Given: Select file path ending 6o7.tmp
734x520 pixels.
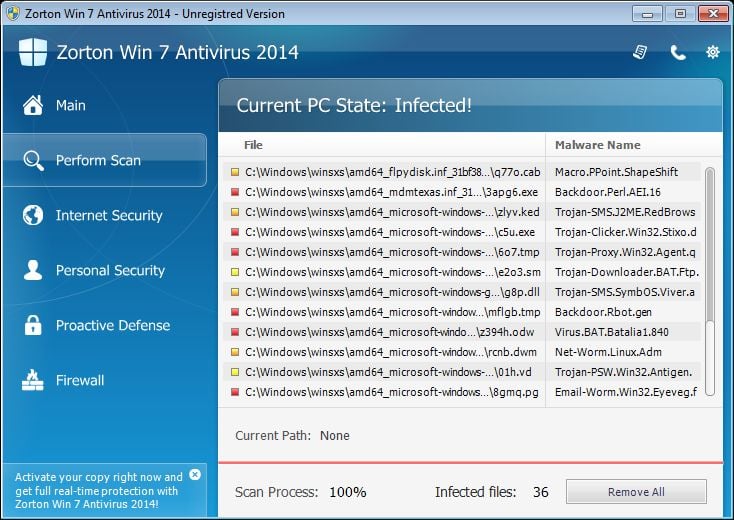Looking at the screenshot, I should coord(392,252).
